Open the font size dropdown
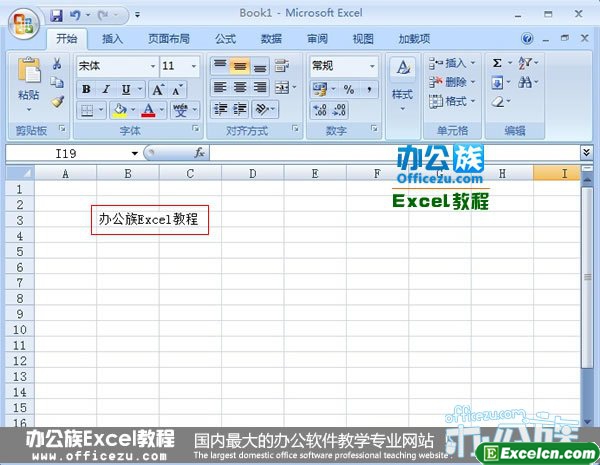The image size is (600, 465). tap(194, 66)
